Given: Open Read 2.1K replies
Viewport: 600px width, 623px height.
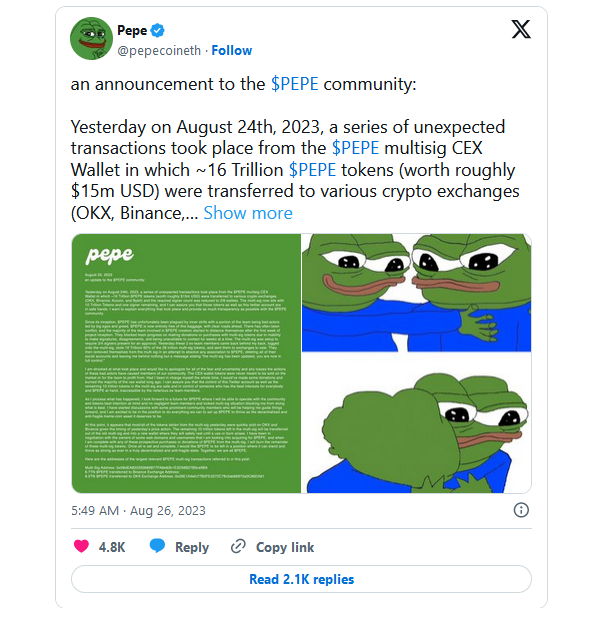Looking at the screenshot, I should 301,579.
